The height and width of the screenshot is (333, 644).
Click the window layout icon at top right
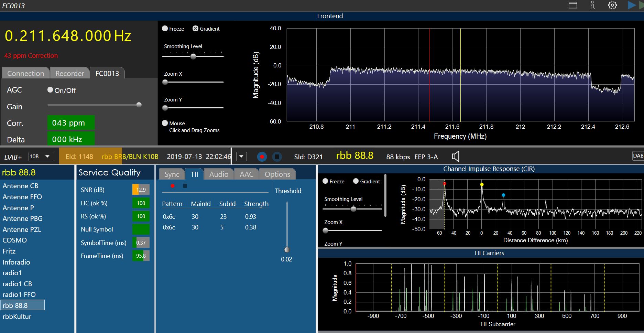[x=573, y=6]
